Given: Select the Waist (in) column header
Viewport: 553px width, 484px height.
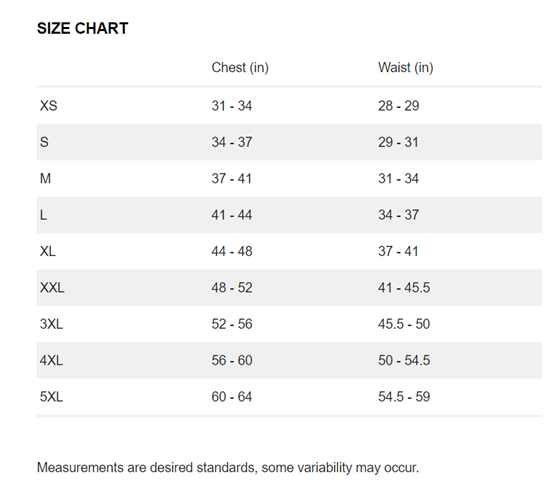Looking at the screenshot, I should (x=406, y=67).
